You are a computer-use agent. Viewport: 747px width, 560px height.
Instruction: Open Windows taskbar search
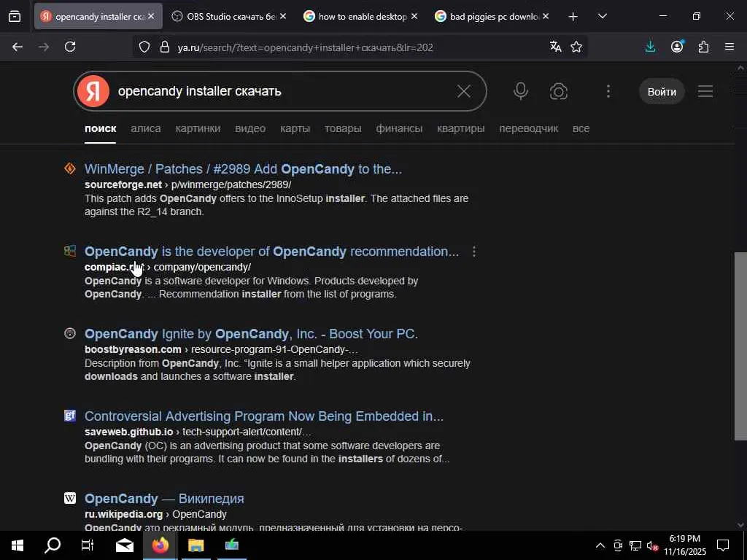coord(53,545)
